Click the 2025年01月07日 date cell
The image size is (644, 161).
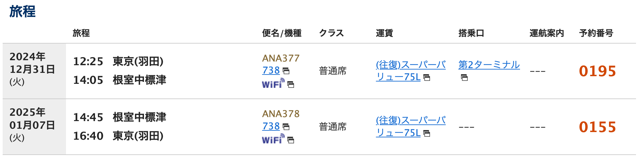[x=32, y=125]
